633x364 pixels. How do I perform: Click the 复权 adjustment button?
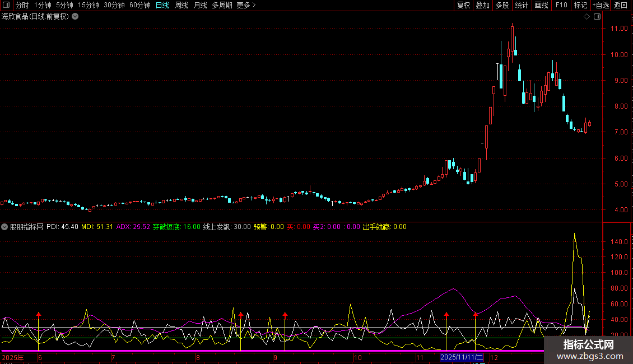click(x=463, y=5)
